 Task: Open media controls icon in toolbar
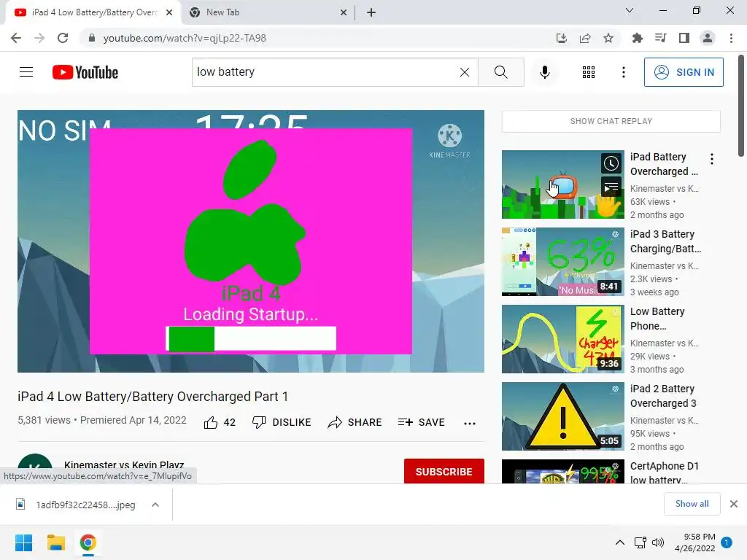(661, 38)
